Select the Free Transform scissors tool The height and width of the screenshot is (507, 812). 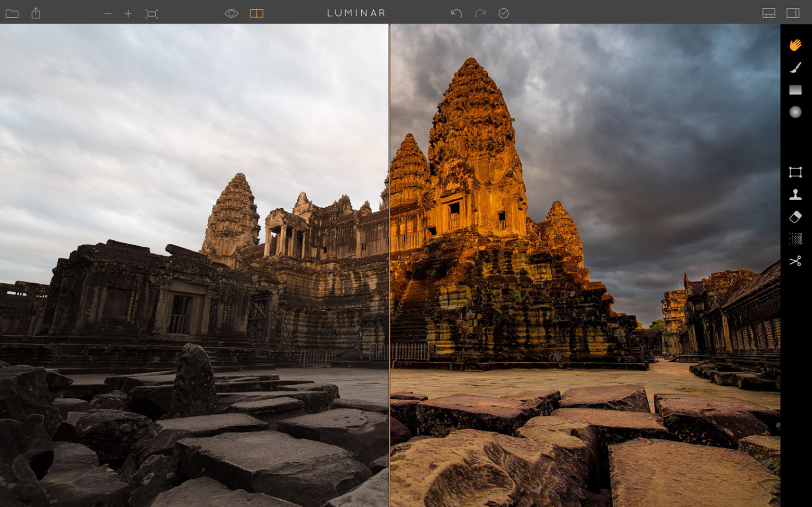pyautogui.click(x=795, y=261)
